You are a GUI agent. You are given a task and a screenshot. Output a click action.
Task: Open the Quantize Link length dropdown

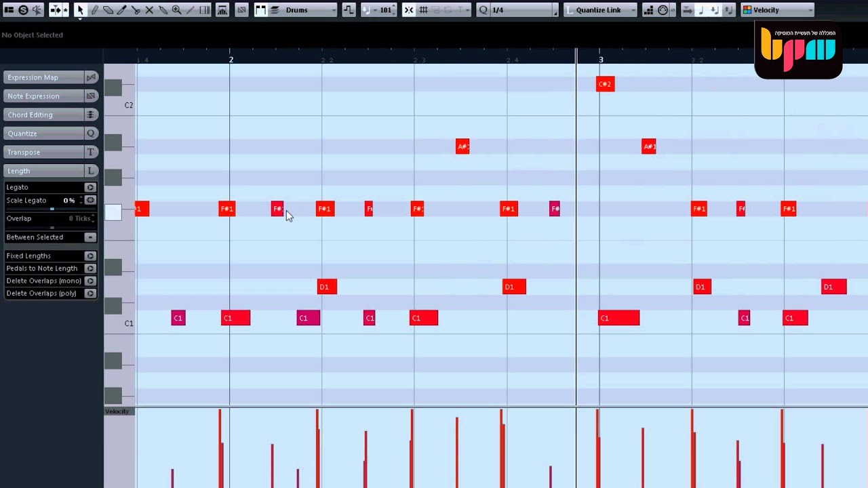point(600,10)
